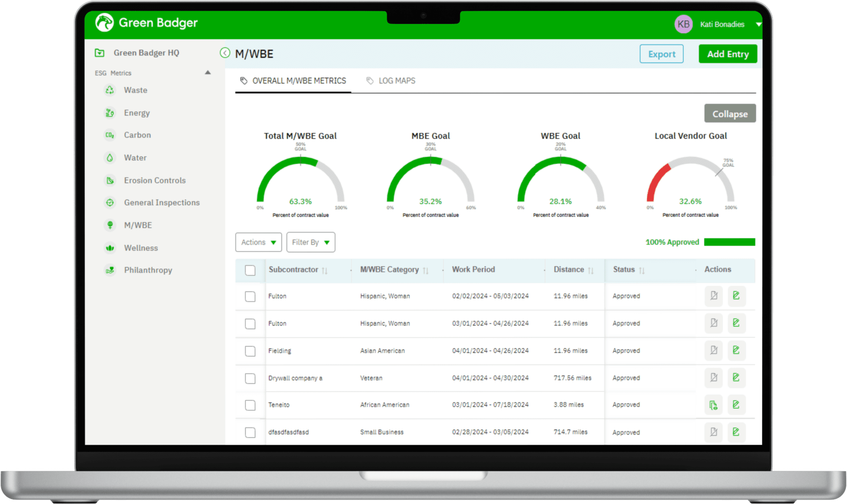Toggle the select-all checkbox in table header

(250, 270)
